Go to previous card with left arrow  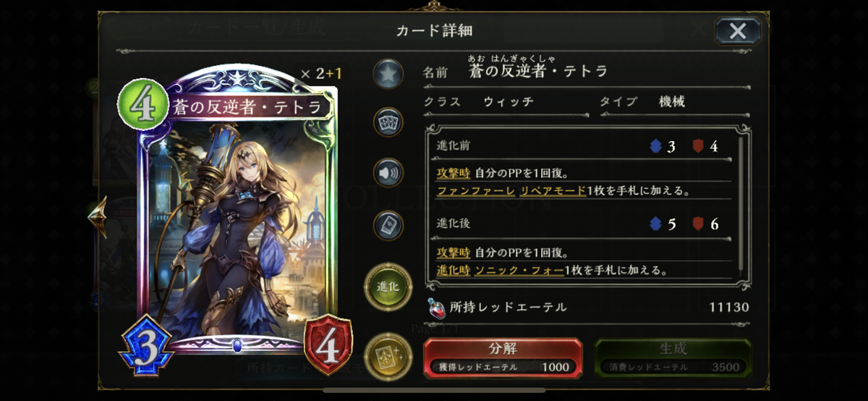point(97,216)
